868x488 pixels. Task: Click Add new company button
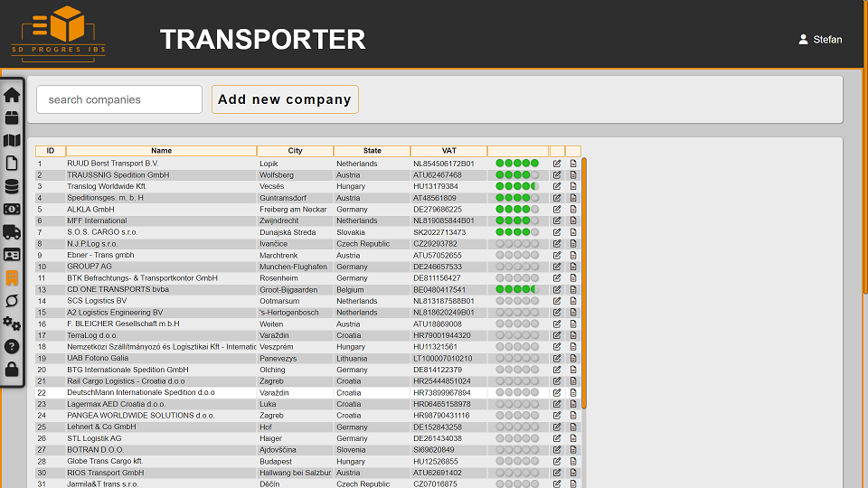285,99
